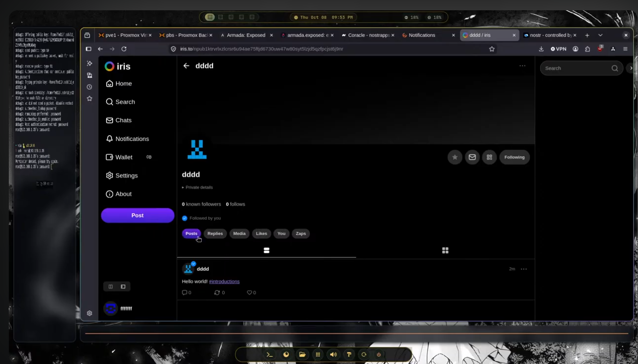This screenshot has width=638, height=364.
Task: Launch the terminal from the bottom dock
Action: click(x=269, y=355)
